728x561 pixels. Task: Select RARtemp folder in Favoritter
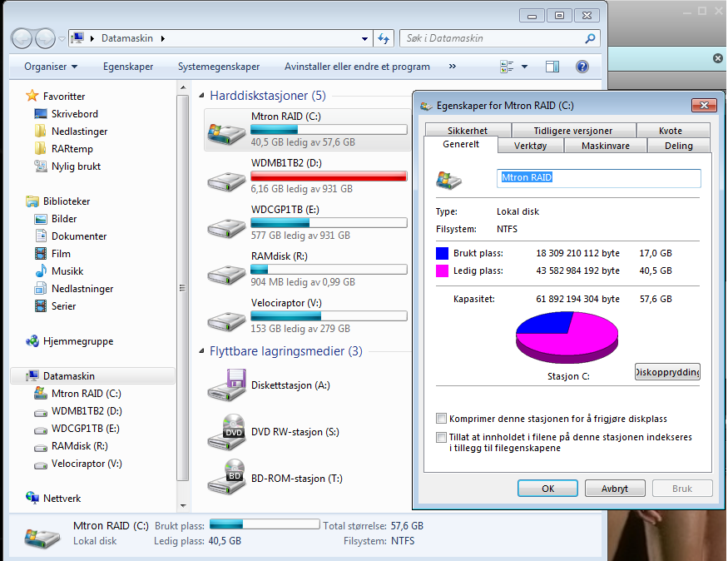point(72,149)
